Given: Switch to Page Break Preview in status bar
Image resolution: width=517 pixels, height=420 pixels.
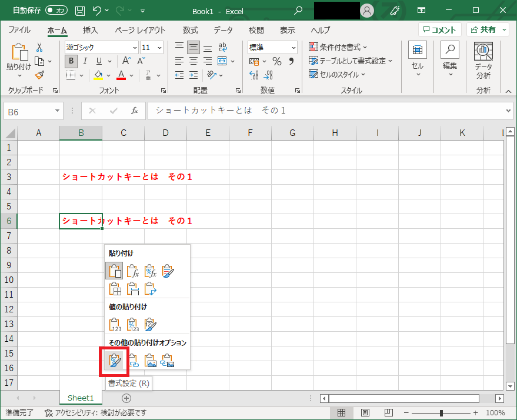Looking at the screenshot, I should coord(389,412).
